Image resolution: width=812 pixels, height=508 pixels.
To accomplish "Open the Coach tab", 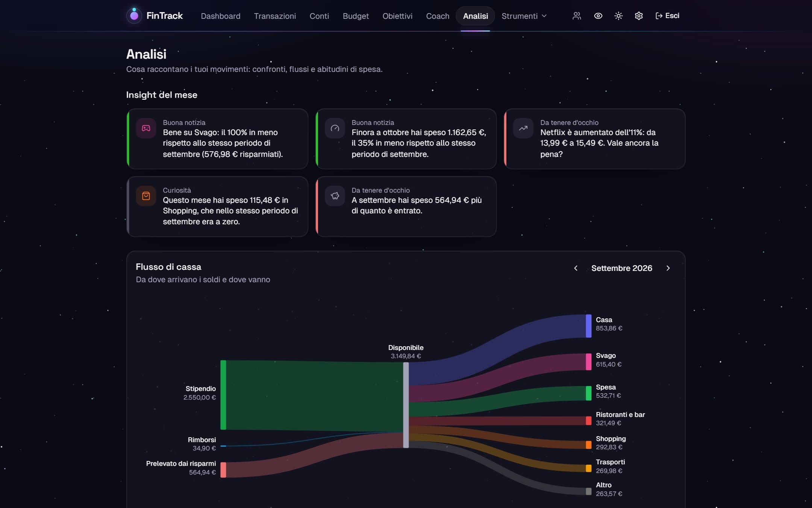I will [438, 16].
